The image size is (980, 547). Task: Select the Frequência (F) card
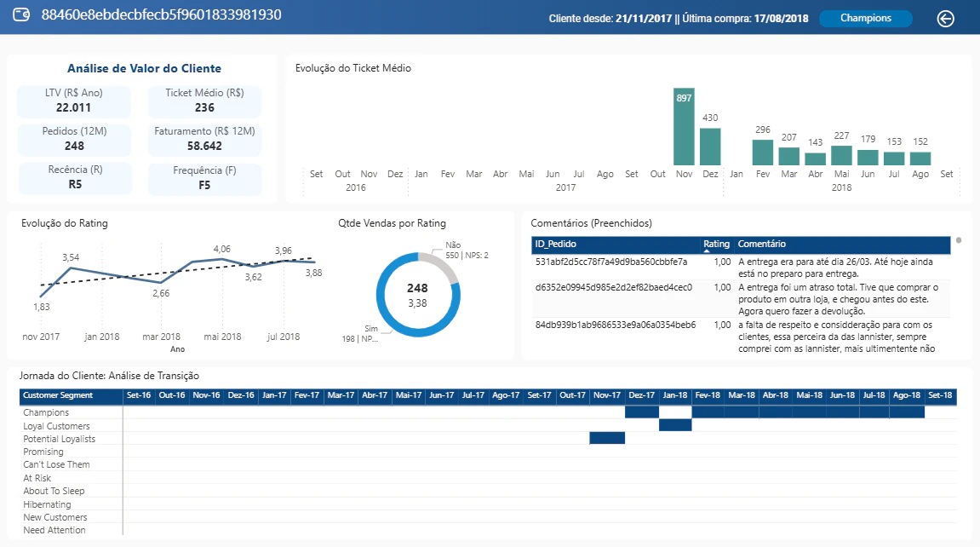tap(204, 178)
